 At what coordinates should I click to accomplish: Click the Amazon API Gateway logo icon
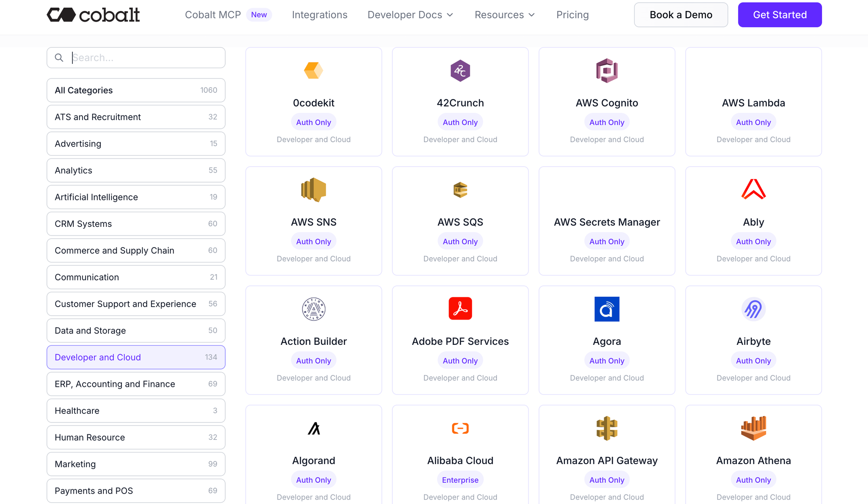click(607, 429)
